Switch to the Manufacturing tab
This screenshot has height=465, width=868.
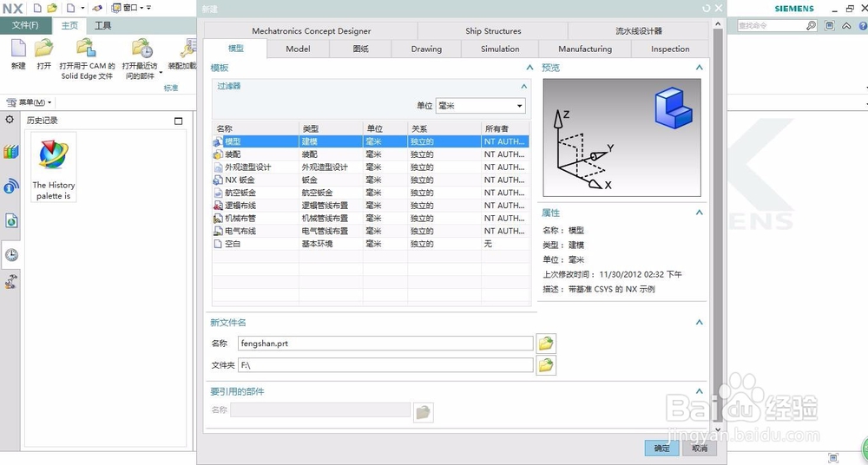click(x=585, y=49)
